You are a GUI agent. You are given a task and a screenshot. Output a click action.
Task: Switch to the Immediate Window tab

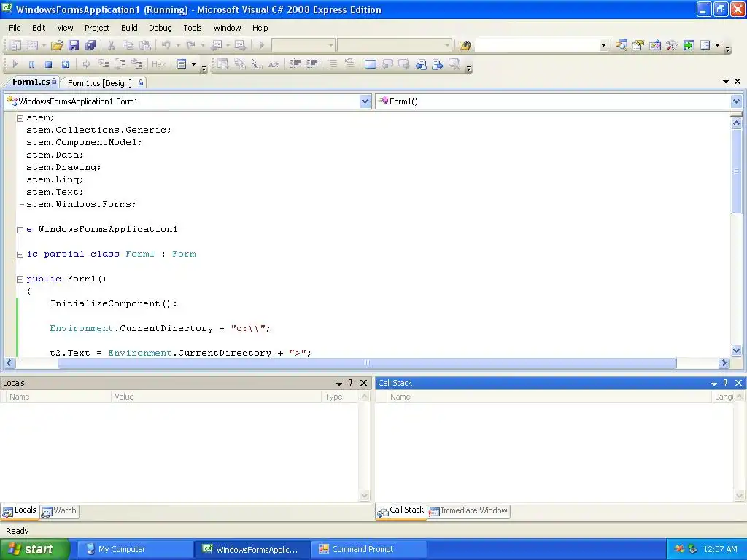468,511
